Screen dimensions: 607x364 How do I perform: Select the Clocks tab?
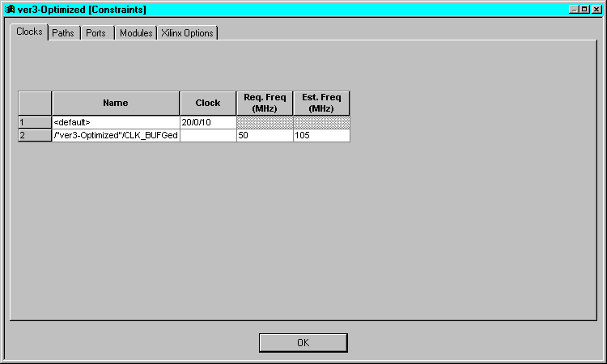click(29, 32)
